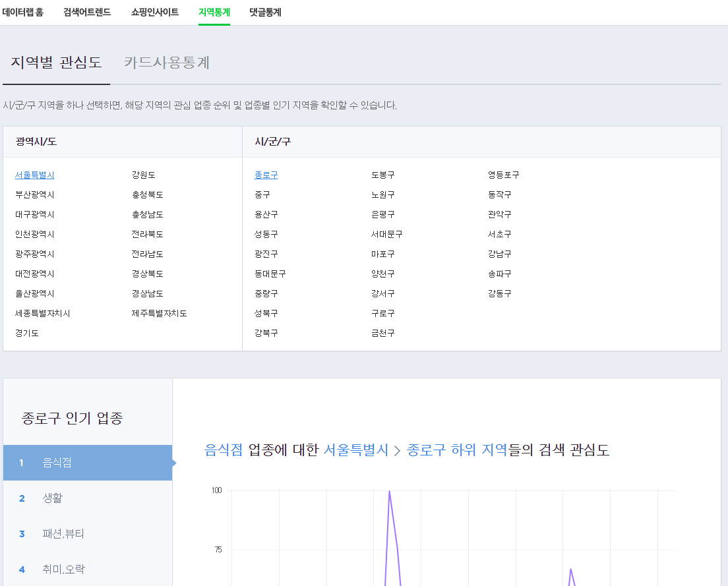Image resolution: width=728 pixels, height=586 pixels.
Task: Go to the 댓글통계 tab
Action: pyautogui.click(x=265, y=12)
